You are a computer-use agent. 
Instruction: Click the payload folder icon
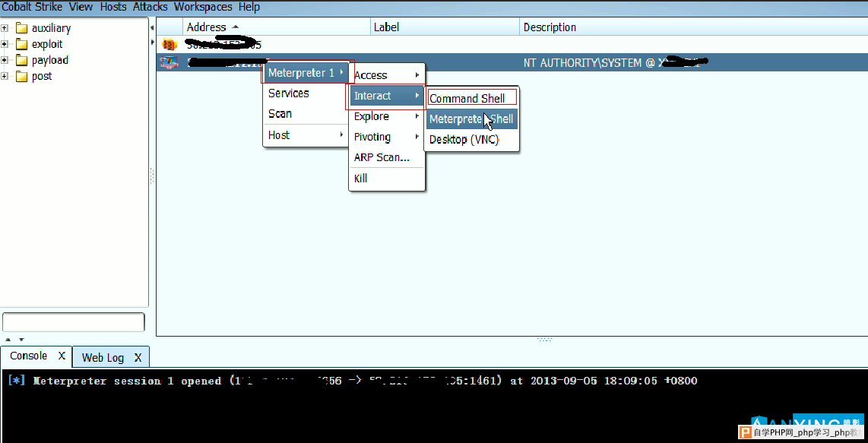click(21, 60)
